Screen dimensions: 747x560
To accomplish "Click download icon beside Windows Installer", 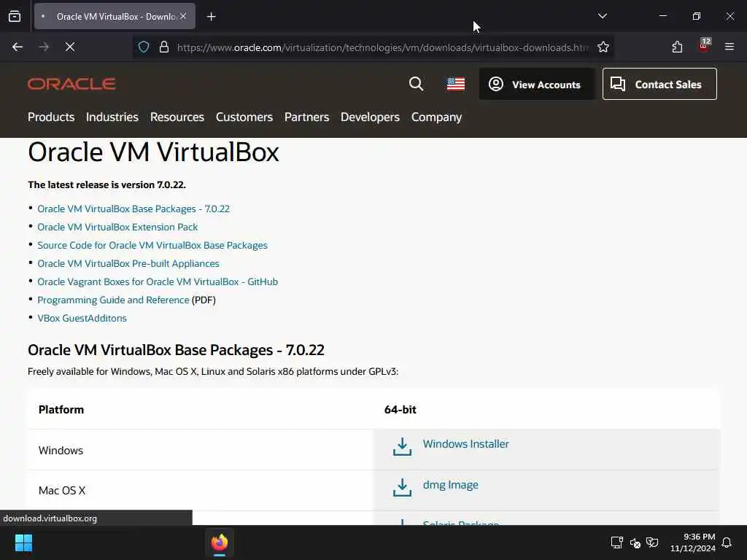I will click(402, 447).
